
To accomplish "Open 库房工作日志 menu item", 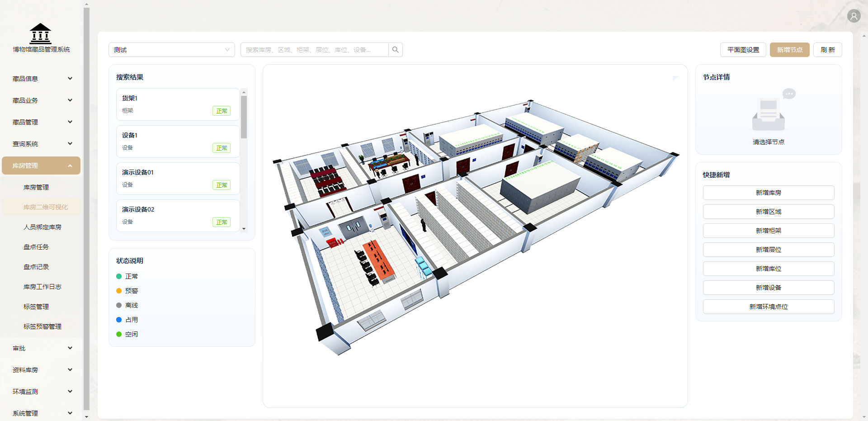I will pyautogui.click(x=41, y=287).
